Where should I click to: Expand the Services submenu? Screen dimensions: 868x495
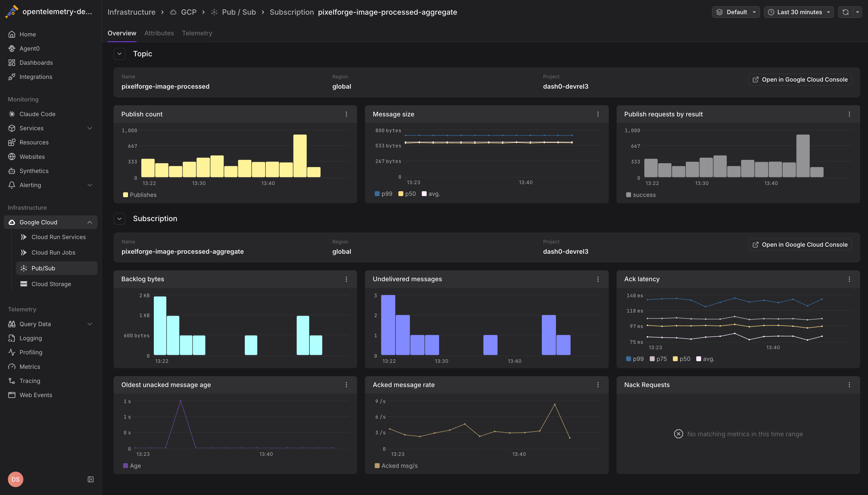tap(90, 128)
